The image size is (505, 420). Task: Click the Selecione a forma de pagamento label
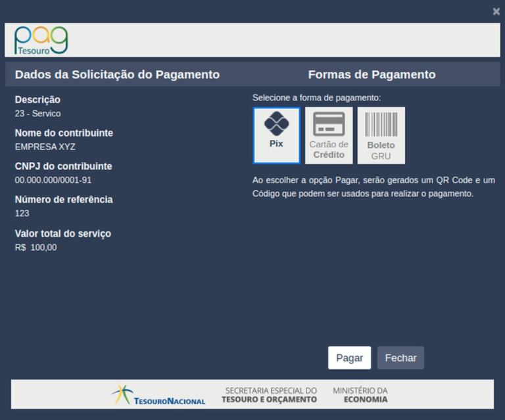[x=317, y=98]
